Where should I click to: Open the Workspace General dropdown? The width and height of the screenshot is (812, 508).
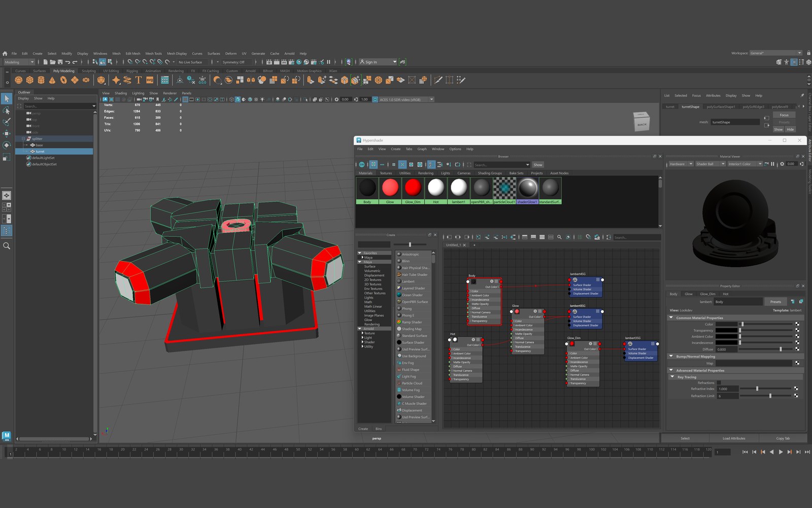(775, 53)
